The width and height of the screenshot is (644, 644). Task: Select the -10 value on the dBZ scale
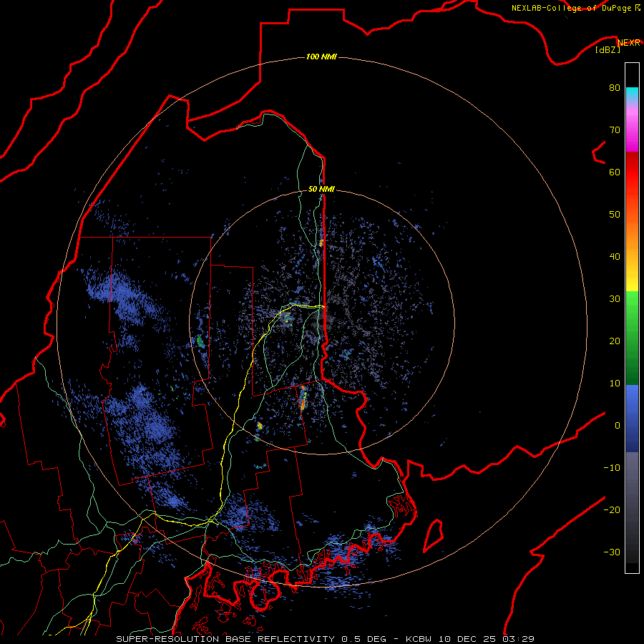point(612,468)
